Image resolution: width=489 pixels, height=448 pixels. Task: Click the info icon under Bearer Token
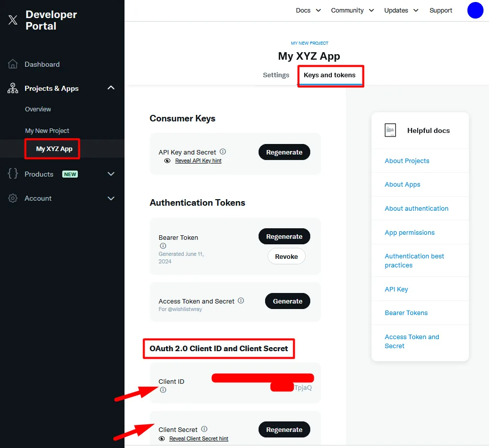click(x=163, y=246)
